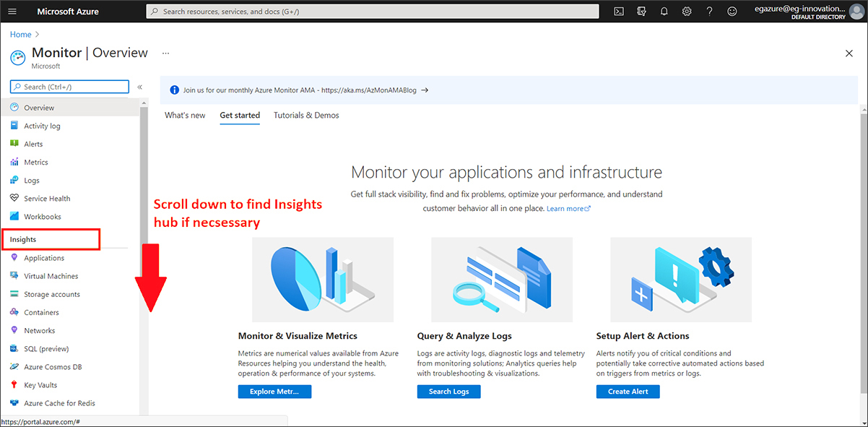Click the Explore Metrics button
The image size is (868, 427).
(x=274, y=392)
